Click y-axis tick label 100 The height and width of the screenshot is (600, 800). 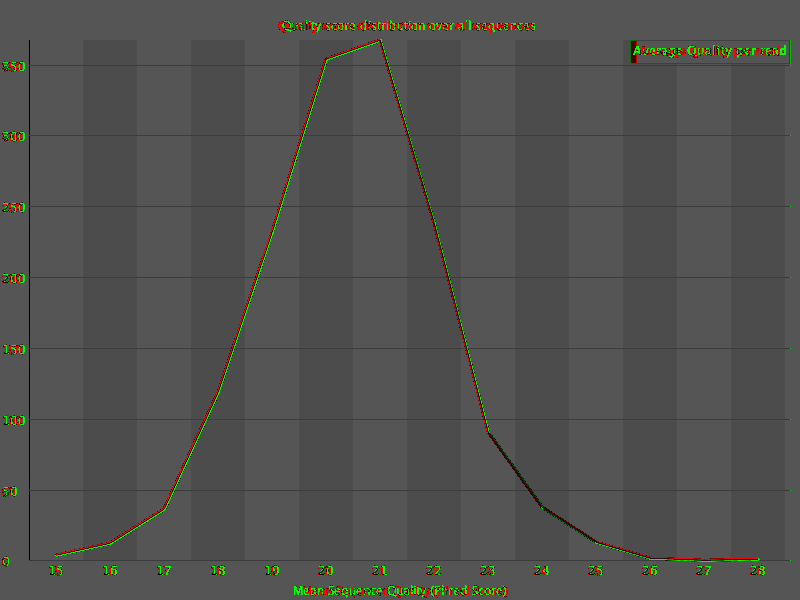[x=13, y=420]
